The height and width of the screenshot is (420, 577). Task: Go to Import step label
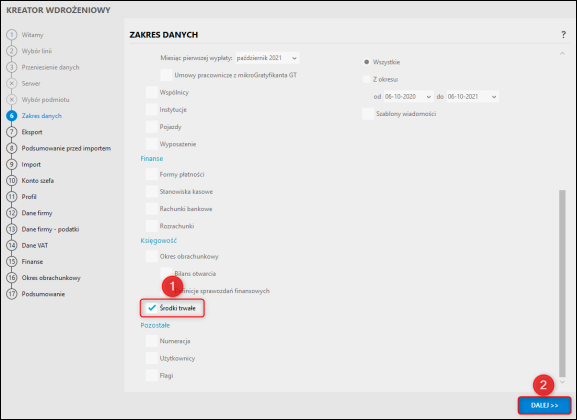click(31, 165)
